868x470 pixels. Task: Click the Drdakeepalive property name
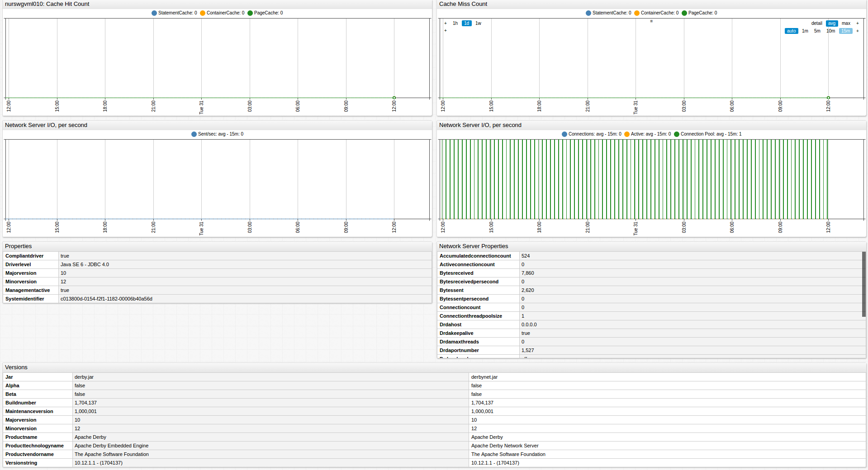pyautogui.click(x=456, y=334)
